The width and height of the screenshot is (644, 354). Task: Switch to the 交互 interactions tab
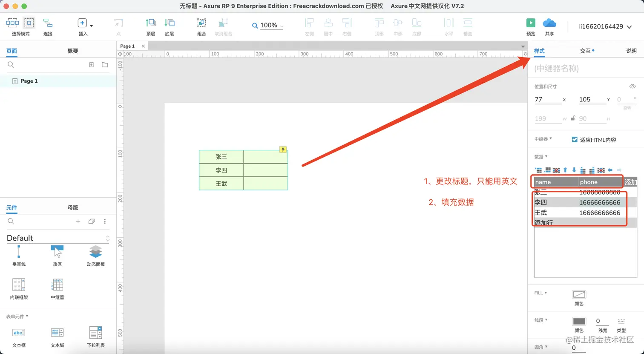click(585, 51)
